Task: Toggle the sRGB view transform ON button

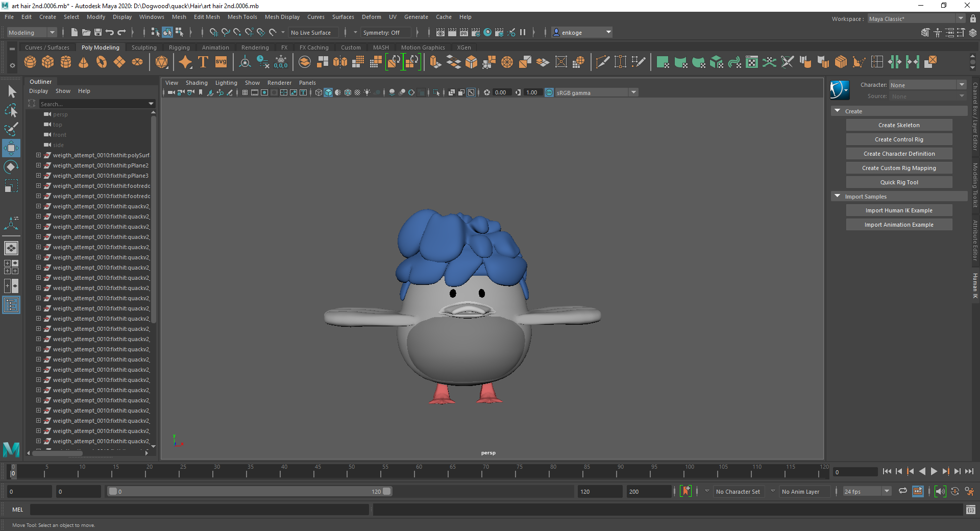Action: pyautogui.click(x=549, y=92)
